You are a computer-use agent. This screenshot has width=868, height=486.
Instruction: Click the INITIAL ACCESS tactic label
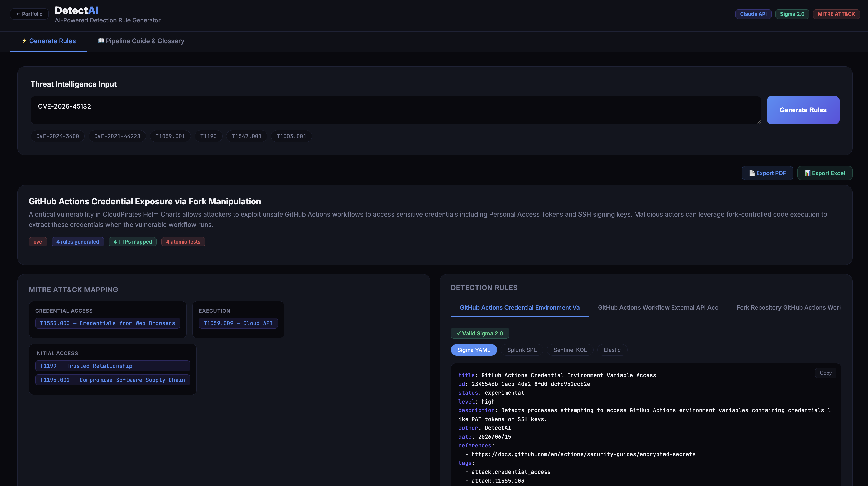tap(56, 353)
